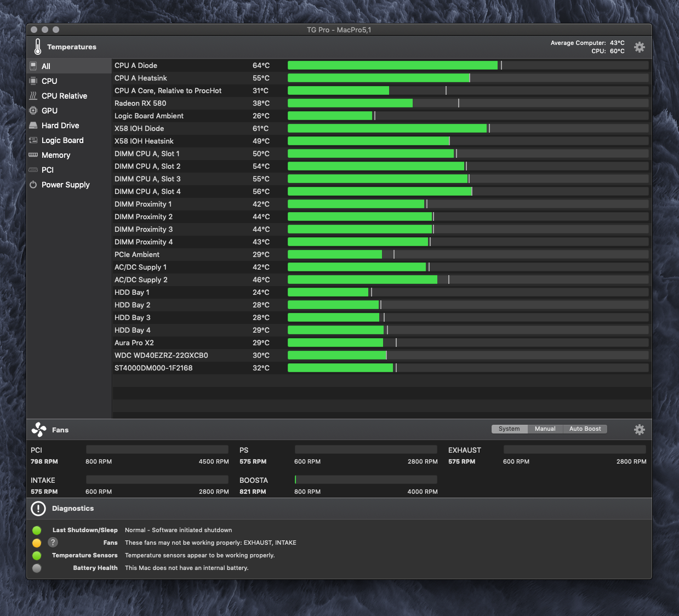The height and width of the screenshot is (616, 679).
Task: Click the CPU Relative heat icon
Action: (33, 96)
